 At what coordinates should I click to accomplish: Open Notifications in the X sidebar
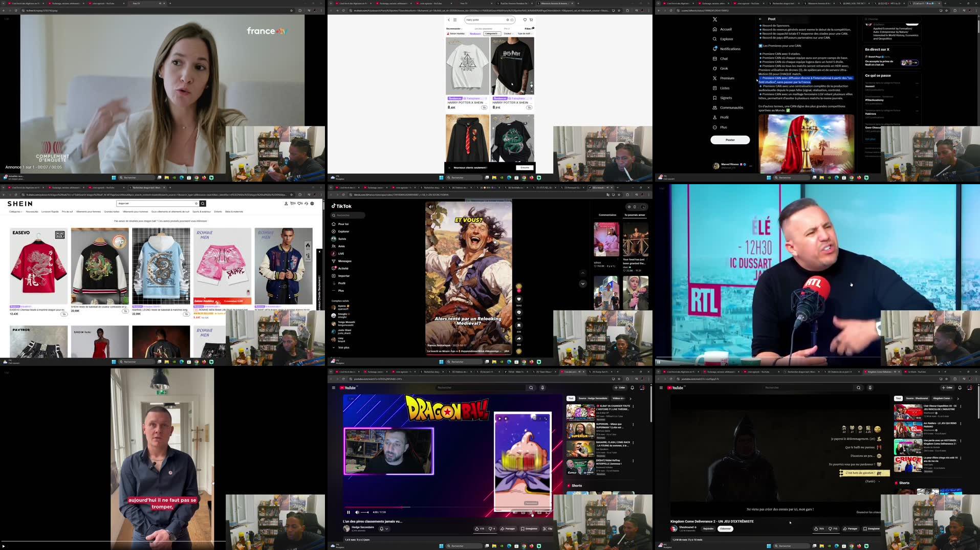[729, 49]
